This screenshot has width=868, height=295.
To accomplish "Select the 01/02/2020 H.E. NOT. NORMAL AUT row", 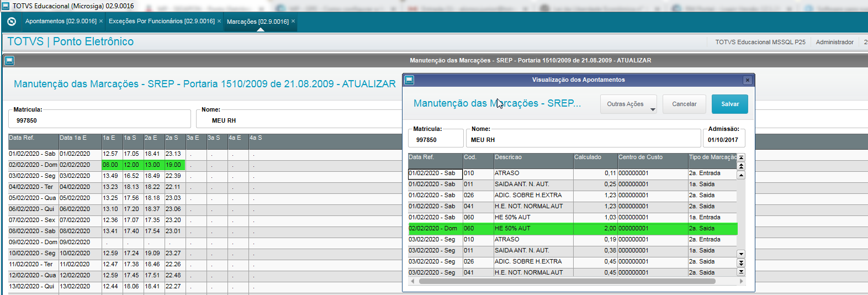I will [573, 207].
